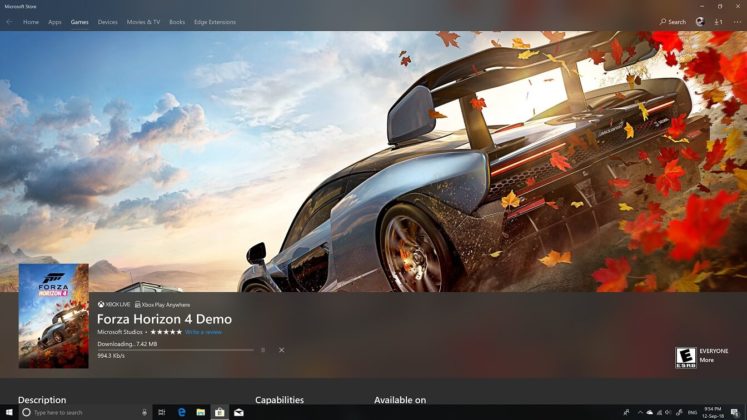Open the Apps tab
The height and width of the screenshot is (420, 747).
coord(55,22)
